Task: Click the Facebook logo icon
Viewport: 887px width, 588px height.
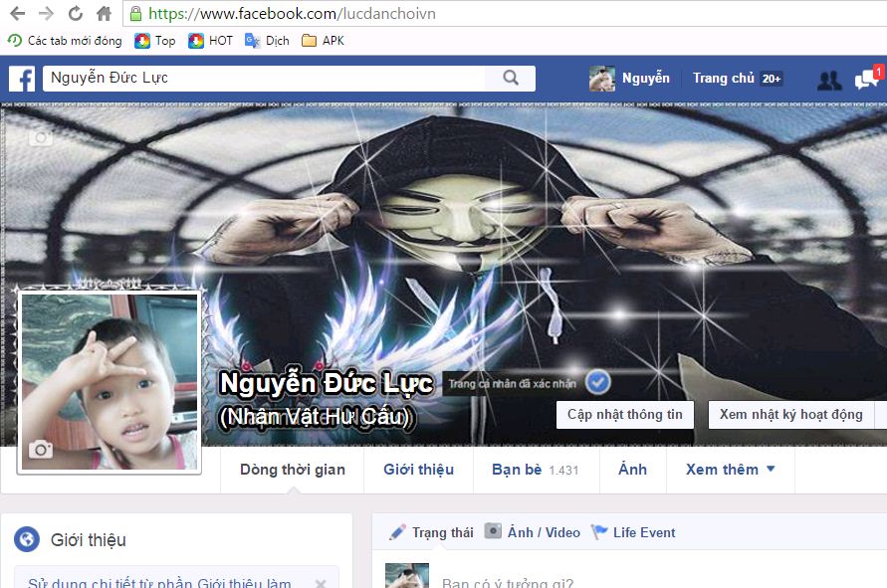Action: [22, 79]
